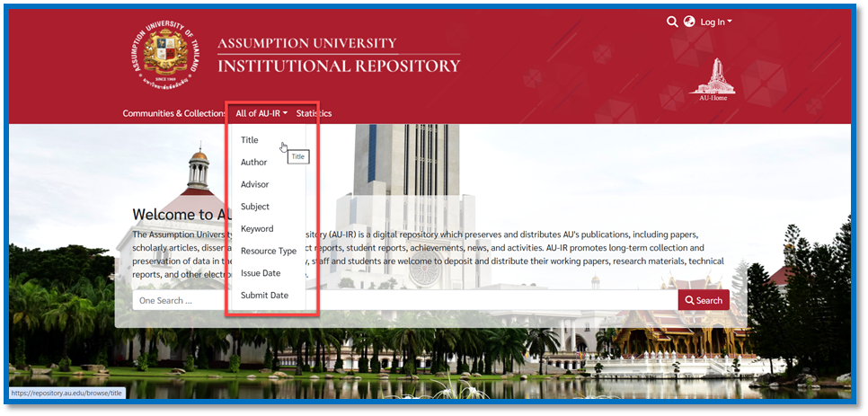Viewport: 868px width, 416px height.
Task: Click the Assumption University seal logo
Action: 165,54
